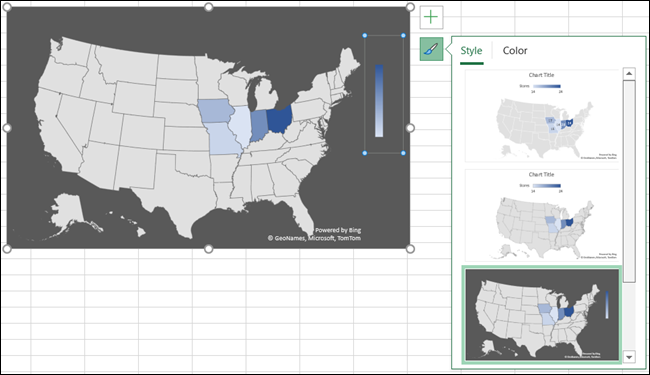Click the Chart Elements plus icon
Viewport: 650px width, 375px height.
tap(431, 17)
